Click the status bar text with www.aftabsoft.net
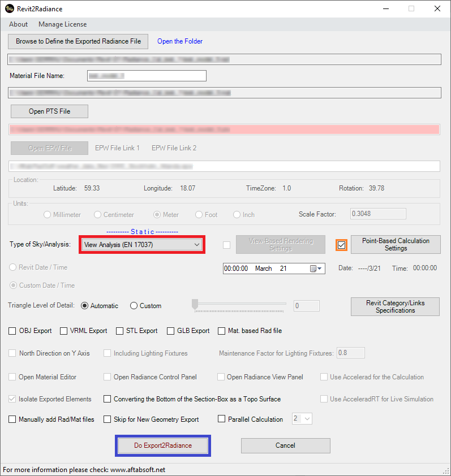The height and width of the screenshot is (476, 451). pos(84,470)
